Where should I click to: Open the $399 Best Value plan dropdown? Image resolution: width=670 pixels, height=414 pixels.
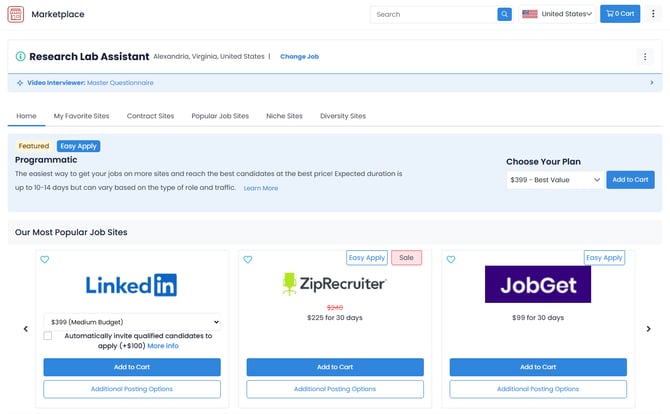tap(554, 180)
